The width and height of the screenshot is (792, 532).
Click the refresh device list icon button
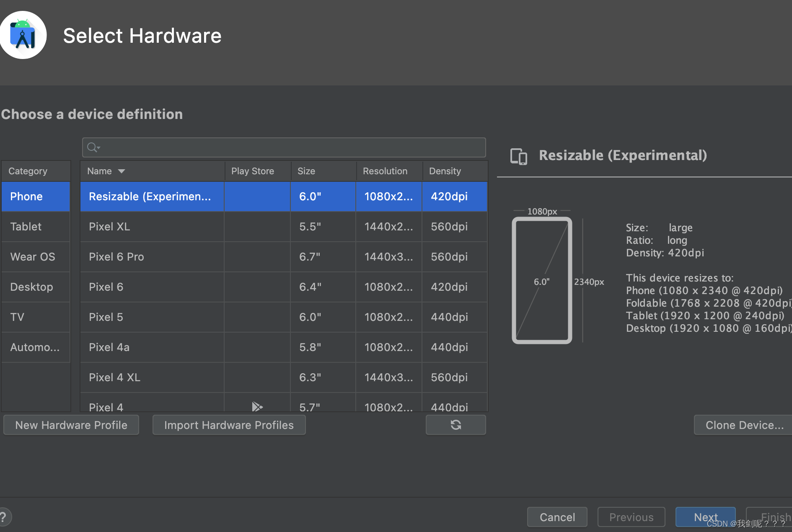(x=456, y=425)
